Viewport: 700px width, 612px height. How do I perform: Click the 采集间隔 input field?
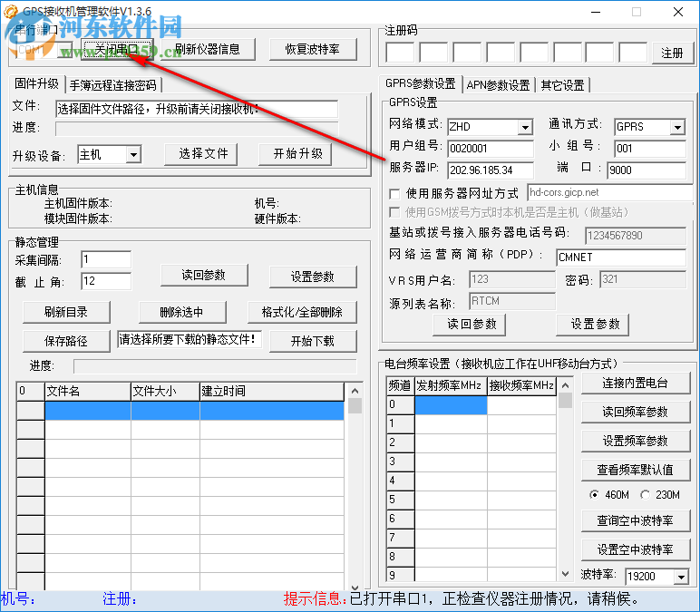(x=106, y=259)
